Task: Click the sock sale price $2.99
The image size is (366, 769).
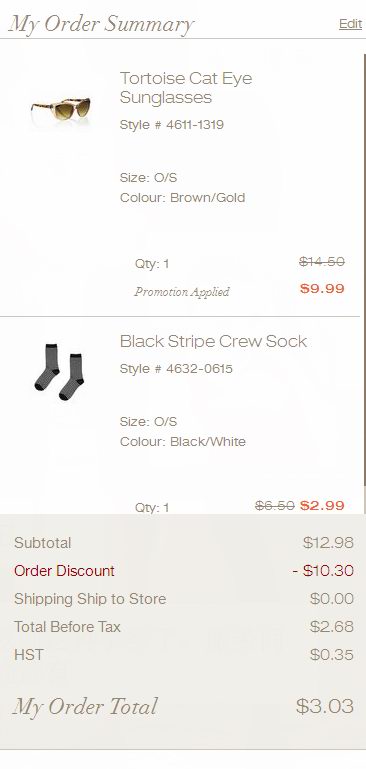Action: [322, 505]
